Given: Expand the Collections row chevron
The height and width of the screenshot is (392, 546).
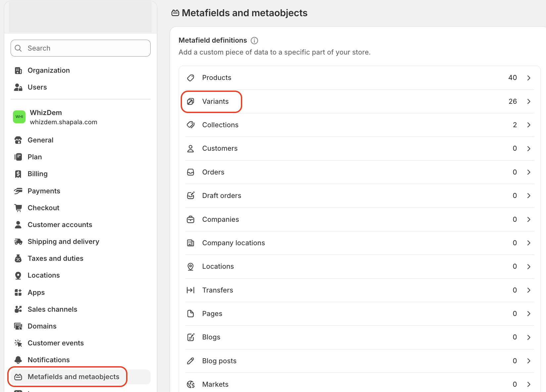Looking at the screenshot, I should tap(529, 125).
